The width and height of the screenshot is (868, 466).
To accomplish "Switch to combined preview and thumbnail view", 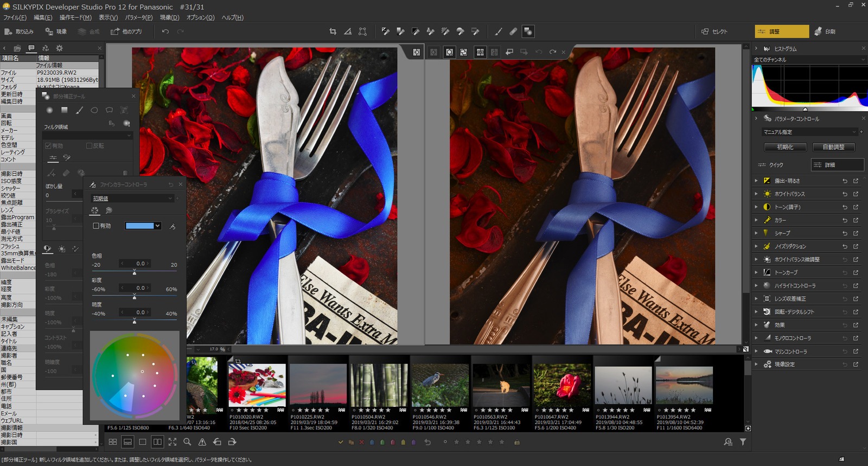I will pyautogui.click(x=127, y=442).
